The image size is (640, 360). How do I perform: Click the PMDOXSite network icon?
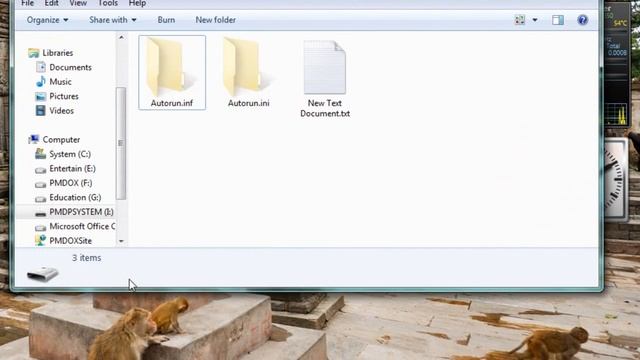(x=40, y=240)
